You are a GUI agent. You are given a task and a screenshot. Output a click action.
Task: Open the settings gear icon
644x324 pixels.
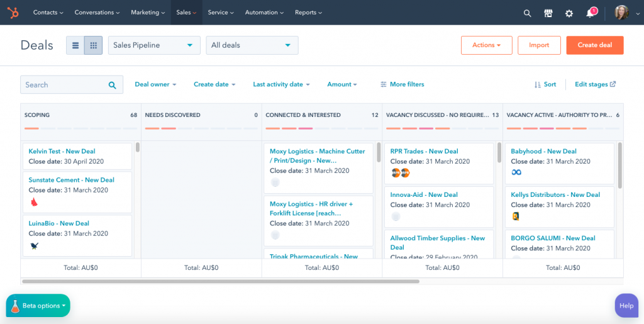point(569,13)
